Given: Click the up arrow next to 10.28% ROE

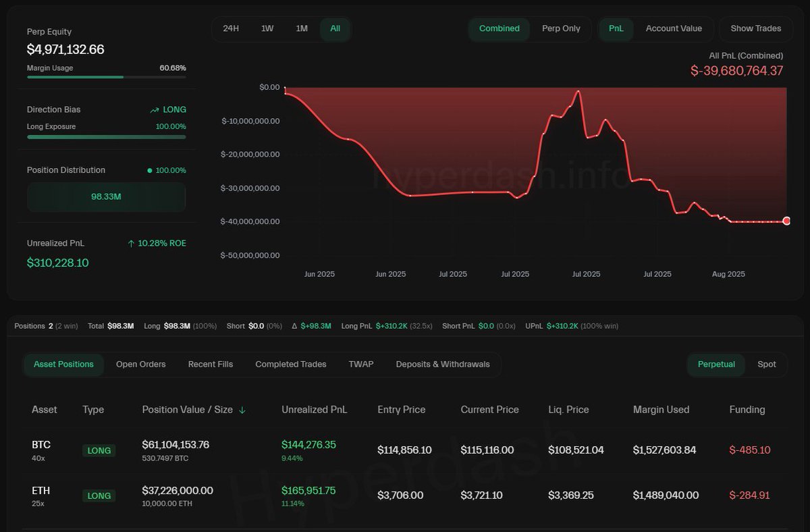Looking at the screenshot, I should click(131, 243).
